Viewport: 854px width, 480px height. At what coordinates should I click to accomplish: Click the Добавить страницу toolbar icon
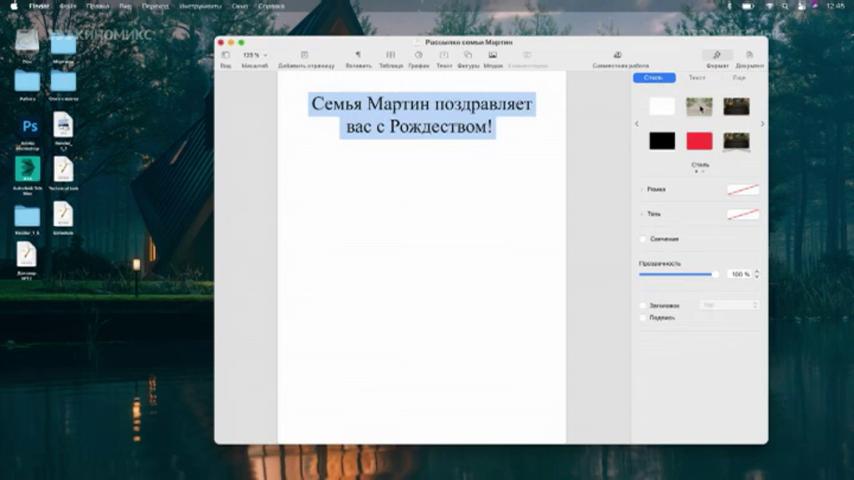click(304, 55)
